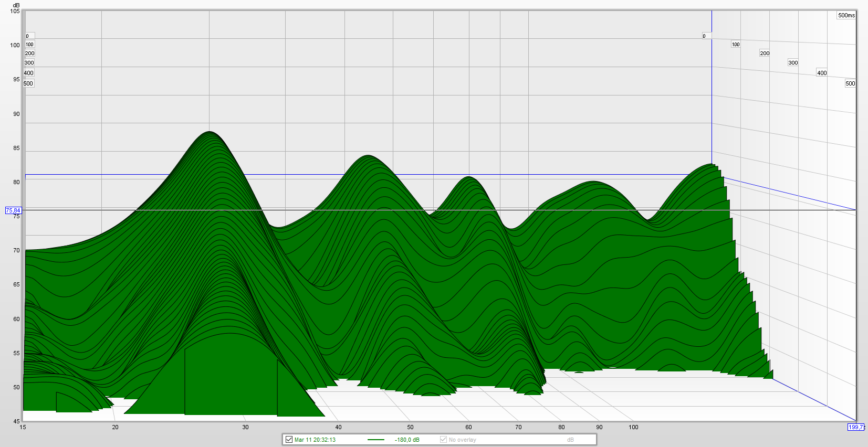Uncheck the Mar 11 20:32:13 measurement checkbox
Viewport: 868px width, 447px height.
pos(289,440)
